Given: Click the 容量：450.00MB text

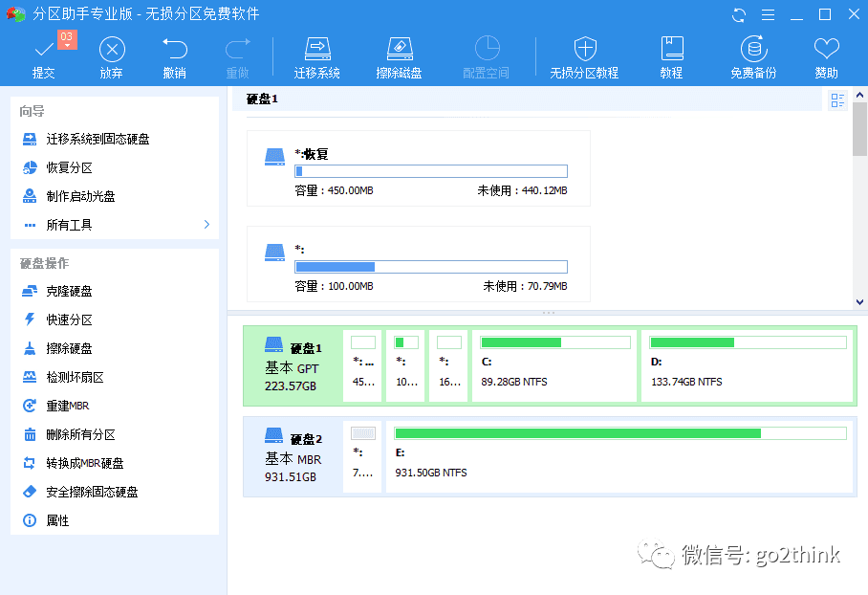Looking at the screenshot, I should point(334,190).
